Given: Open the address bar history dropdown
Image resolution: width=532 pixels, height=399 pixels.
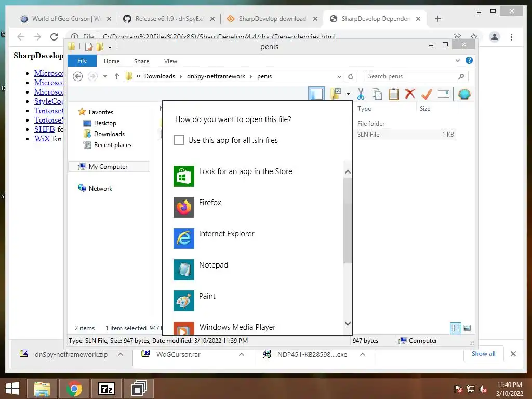Looking at the screenshot, I should point(339,77).
